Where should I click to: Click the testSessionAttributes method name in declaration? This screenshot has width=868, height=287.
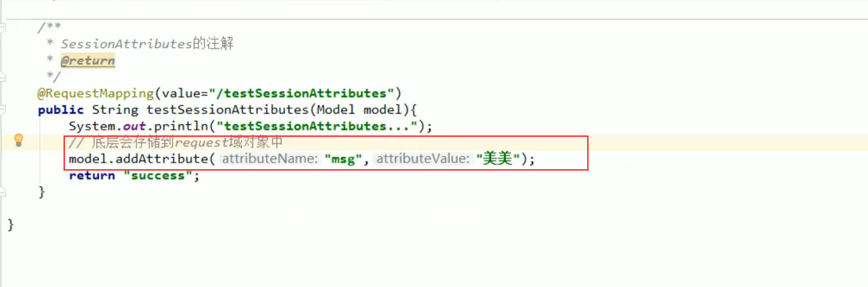tap(228, 110)
